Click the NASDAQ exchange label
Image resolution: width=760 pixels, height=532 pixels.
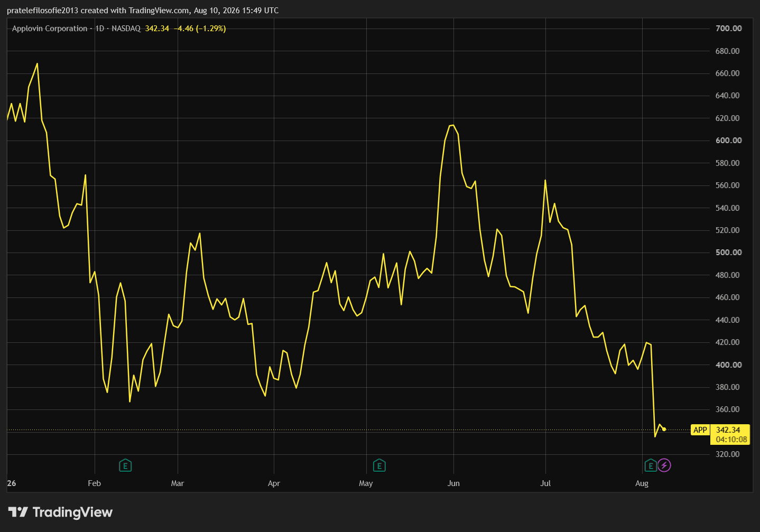pyautogui.click(x=126, y=29)
